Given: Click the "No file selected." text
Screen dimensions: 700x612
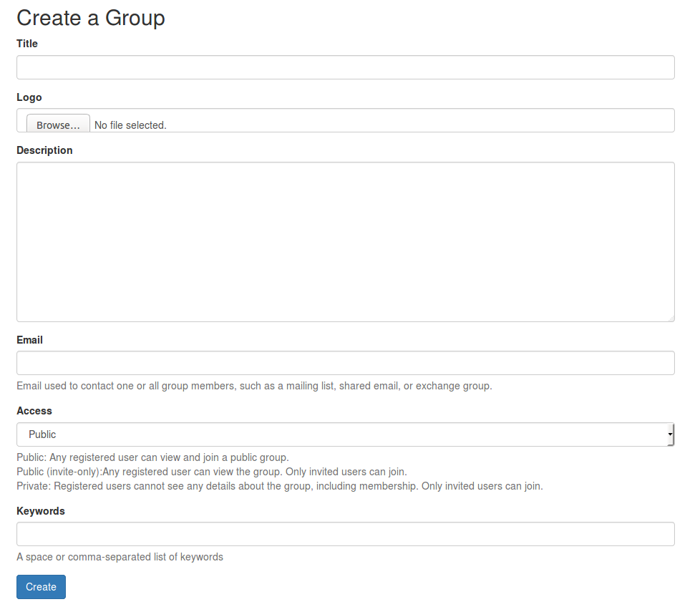Looking at the screenshot, I should pos(130,125).
